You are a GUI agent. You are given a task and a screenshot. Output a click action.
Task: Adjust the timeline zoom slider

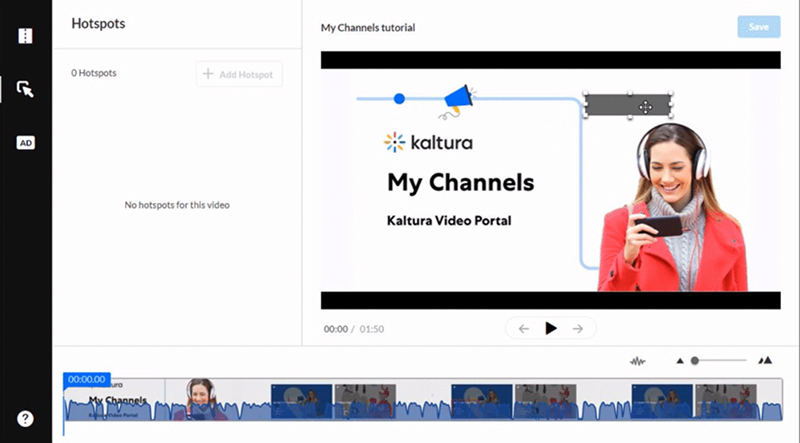pyautogui.click(x=695, y=360)
